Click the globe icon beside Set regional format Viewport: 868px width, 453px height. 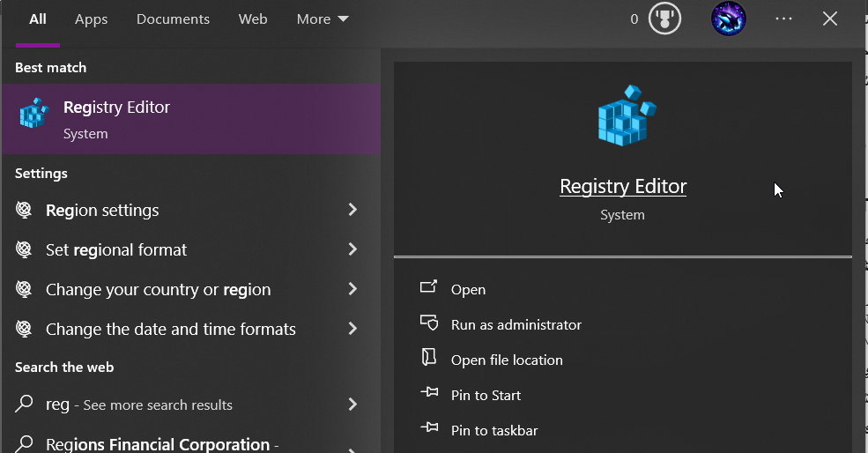(24, 249)
